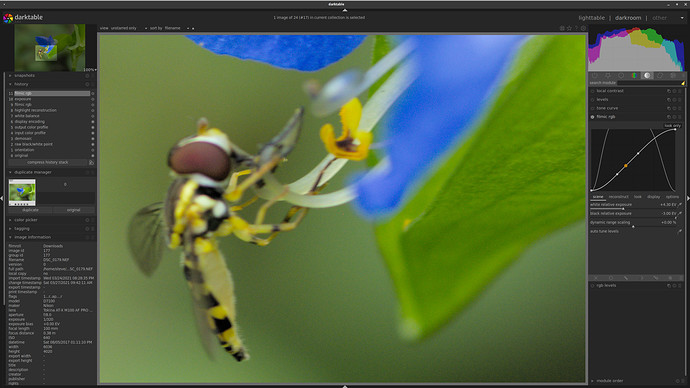Pick white relative exposure with eyedropper
690x388 pixels.
(680, 205)
